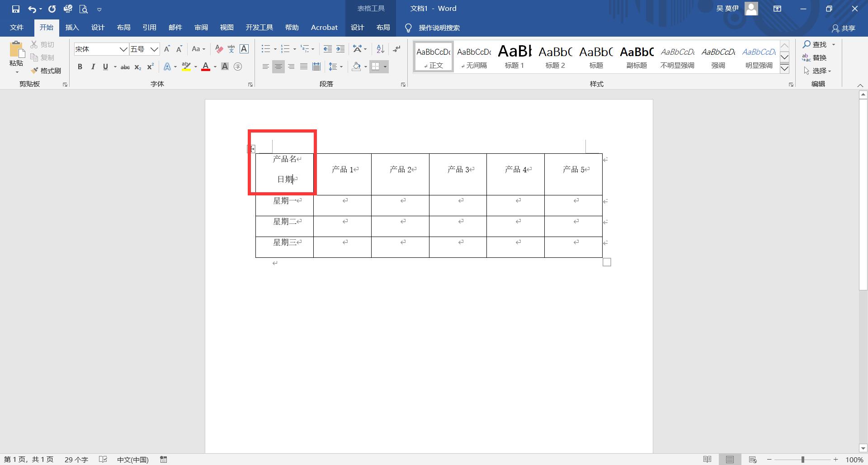Expand the table borders dropdown
Screen dimensions: 868x465
tap(385, 66)
